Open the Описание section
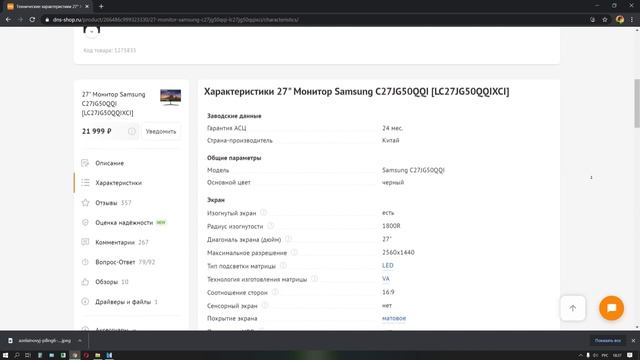This screenshot has height=360, width=640. (109, 163)
